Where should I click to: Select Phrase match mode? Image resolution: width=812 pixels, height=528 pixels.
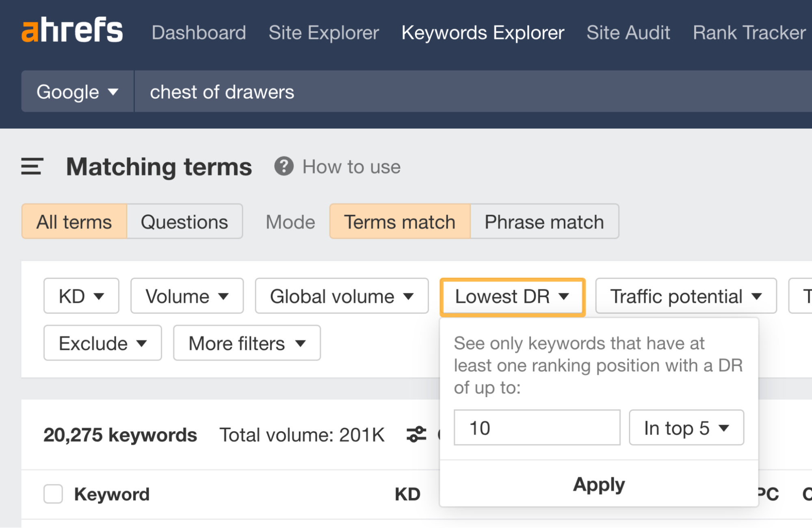point(544,222)
